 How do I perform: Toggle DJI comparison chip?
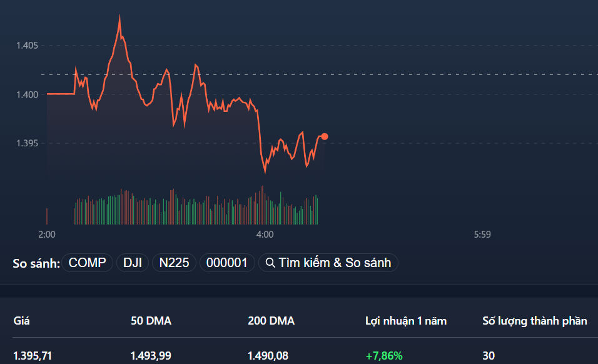133,263
